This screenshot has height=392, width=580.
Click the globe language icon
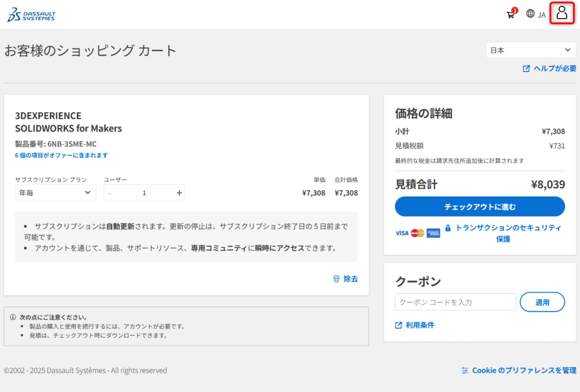point(530,14)
